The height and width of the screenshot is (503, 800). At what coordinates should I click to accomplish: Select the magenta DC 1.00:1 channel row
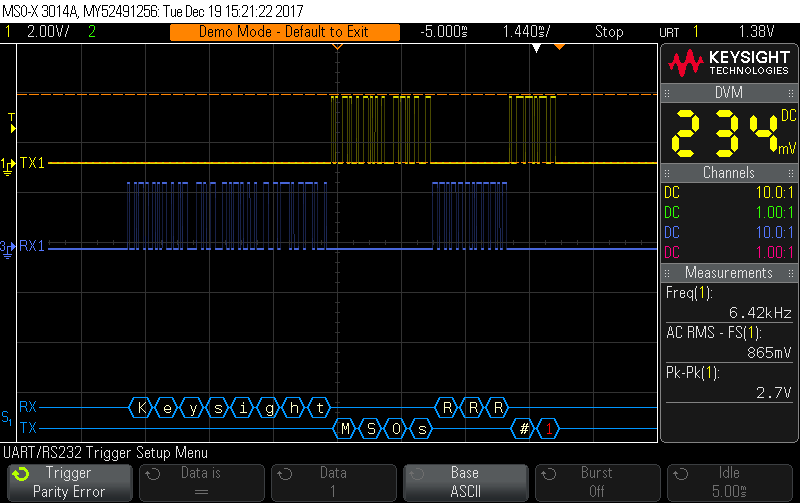pyautogui.click(x=729, y=253)
